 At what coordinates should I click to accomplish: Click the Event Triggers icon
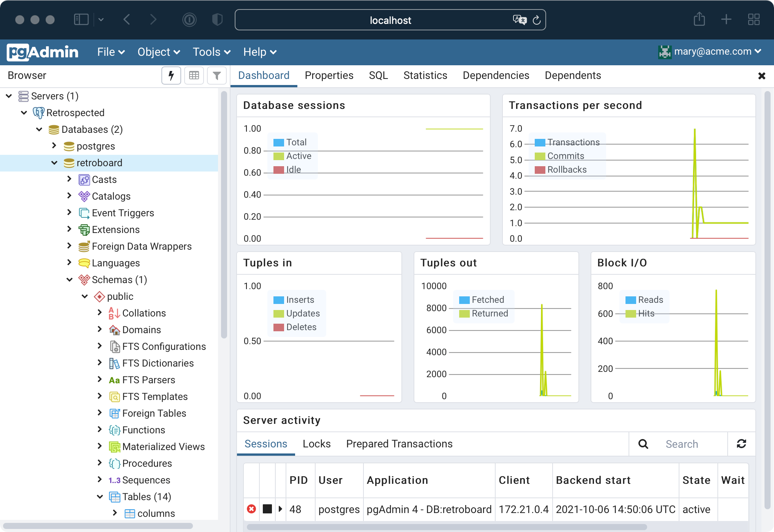[x=84, y=213]
